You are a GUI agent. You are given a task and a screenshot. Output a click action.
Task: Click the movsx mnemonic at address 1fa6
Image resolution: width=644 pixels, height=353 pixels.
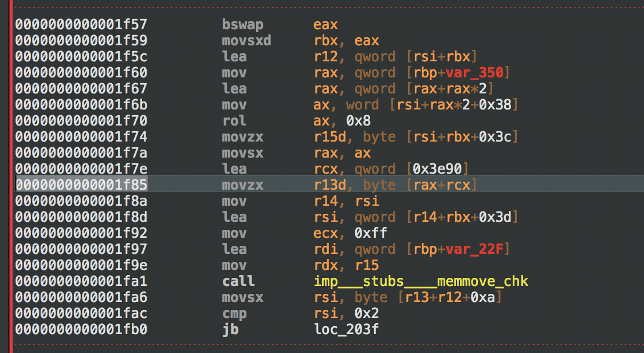point(243,297)
